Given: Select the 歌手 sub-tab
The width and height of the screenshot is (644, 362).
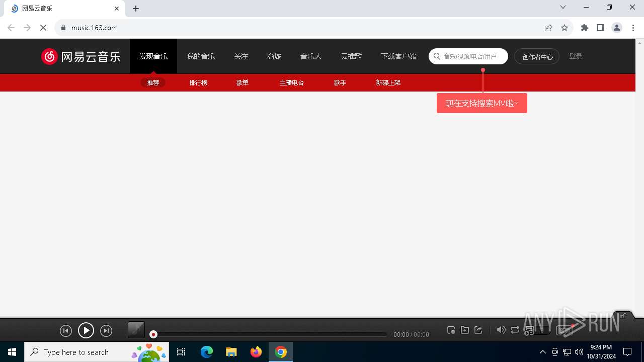Looking at the screenshot, I should point(340,82).
